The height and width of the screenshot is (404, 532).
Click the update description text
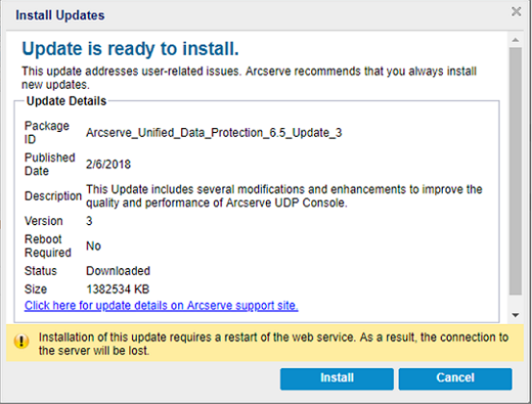point(284,196)
